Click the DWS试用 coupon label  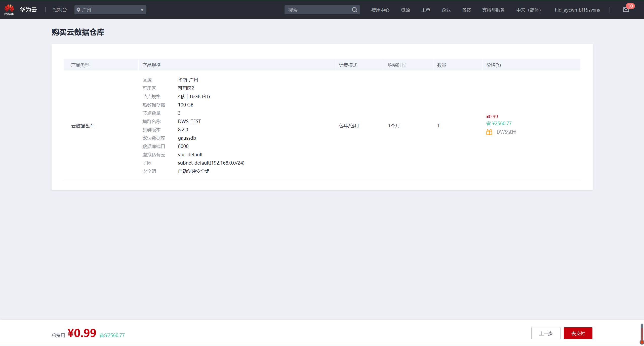506,132
